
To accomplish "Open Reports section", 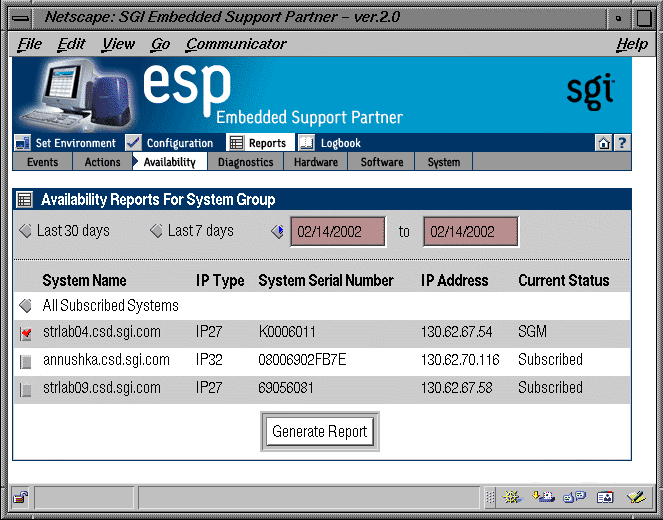I will (267, 143).
